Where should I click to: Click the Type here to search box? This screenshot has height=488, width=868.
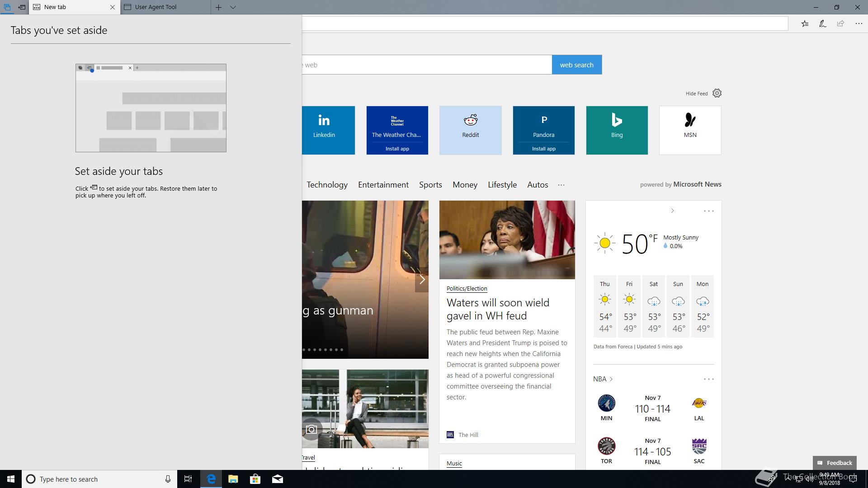tap(99, 479)
